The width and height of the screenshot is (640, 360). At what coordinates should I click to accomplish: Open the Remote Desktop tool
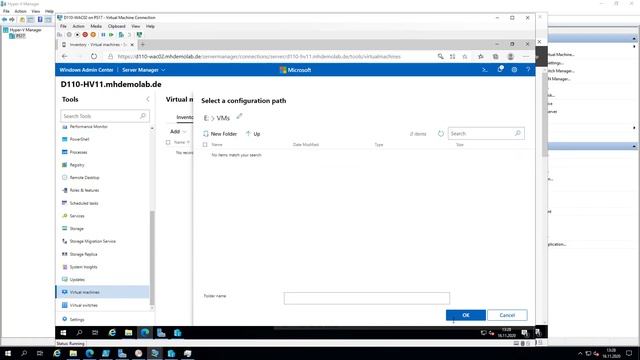[84, 177]
